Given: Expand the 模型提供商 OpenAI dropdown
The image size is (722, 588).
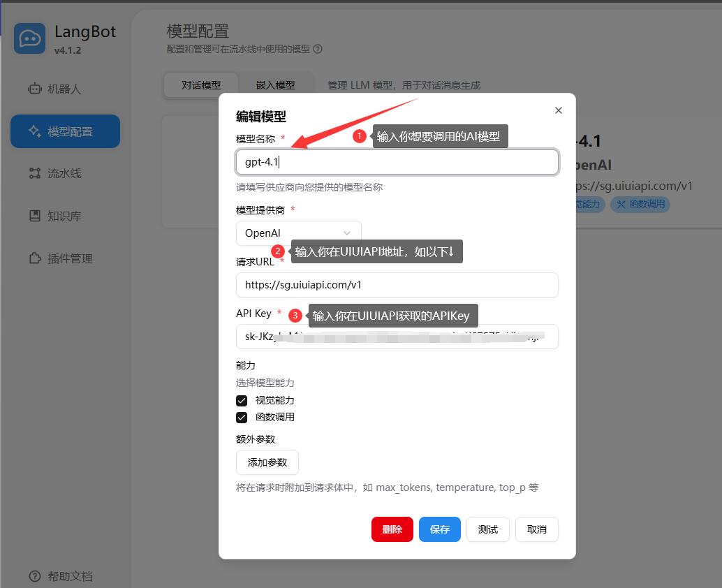Looking at the screenshot, I should click(298, 233).
